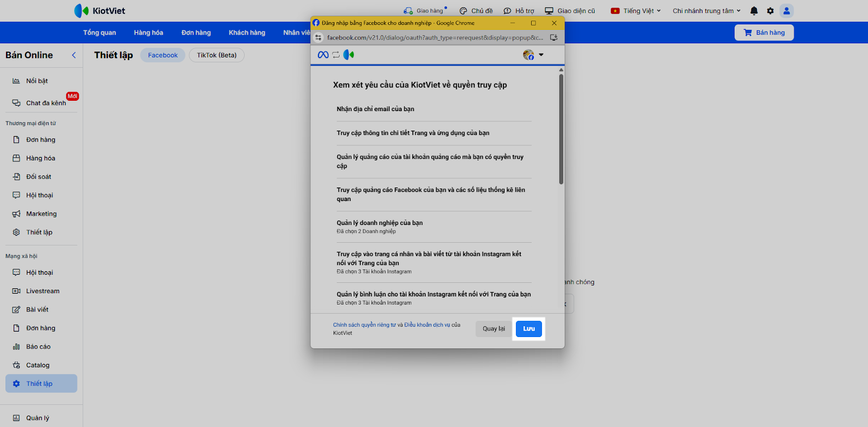Expand the Tiếng Việt language dropdown

tap(636, 11)
